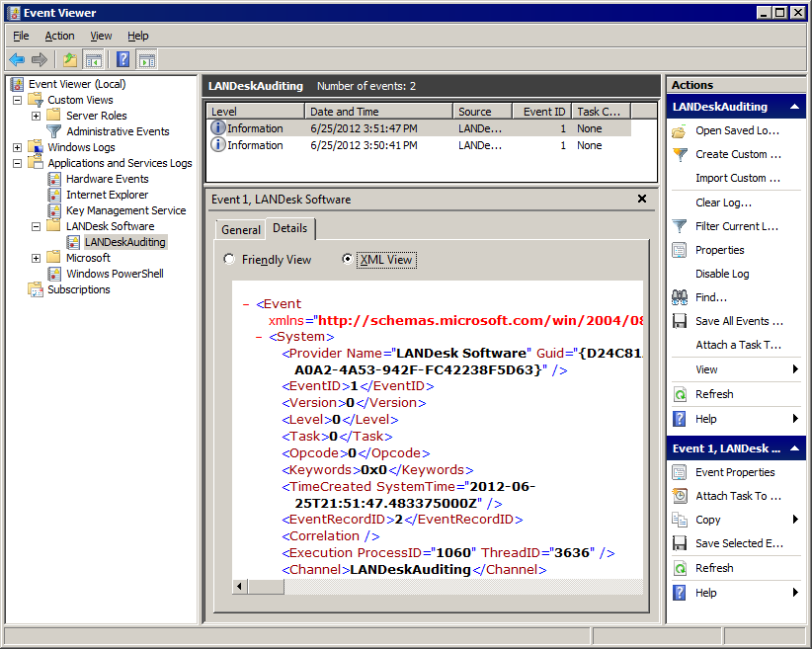Image resolution: width=812 pixels, height=649 pixels.
Task: Open the View menu in menu bar
Action: (x=101, y=36)
